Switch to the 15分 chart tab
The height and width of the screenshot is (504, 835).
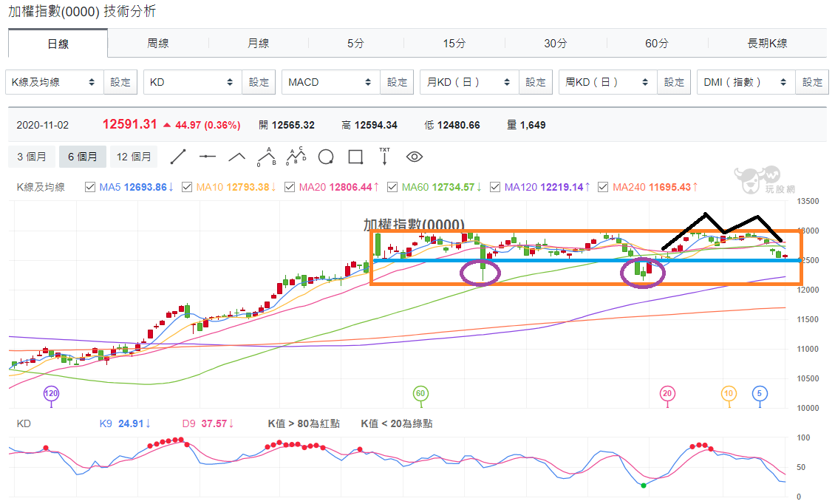(454, 43)
